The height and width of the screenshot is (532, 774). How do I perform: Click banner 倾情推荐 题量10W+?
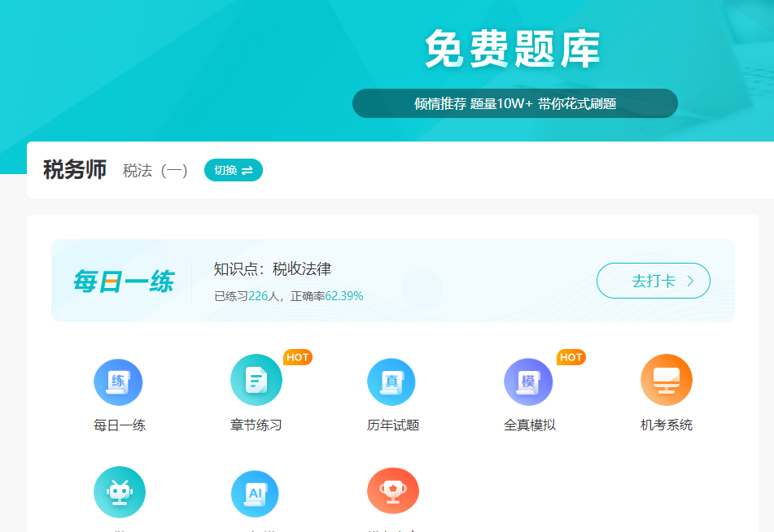coord(514,103)
